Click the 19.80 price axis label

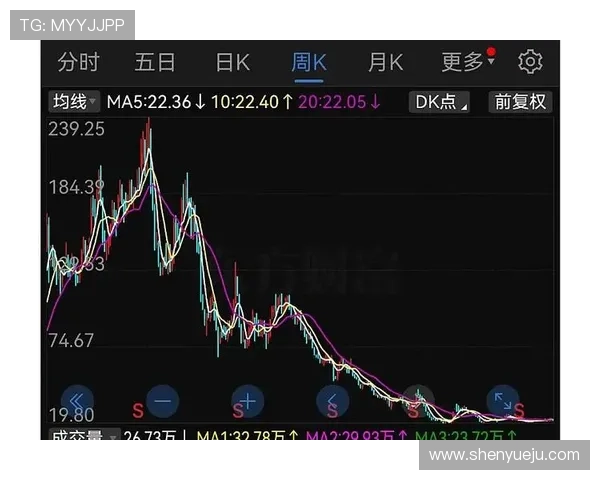(72, 415)
